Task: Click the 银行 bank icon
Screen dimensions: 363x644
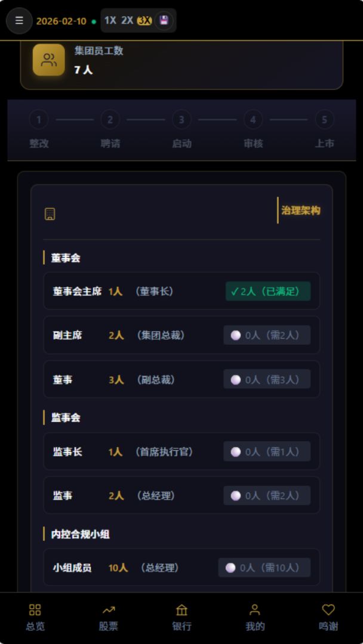Action: tap(181, 610)
